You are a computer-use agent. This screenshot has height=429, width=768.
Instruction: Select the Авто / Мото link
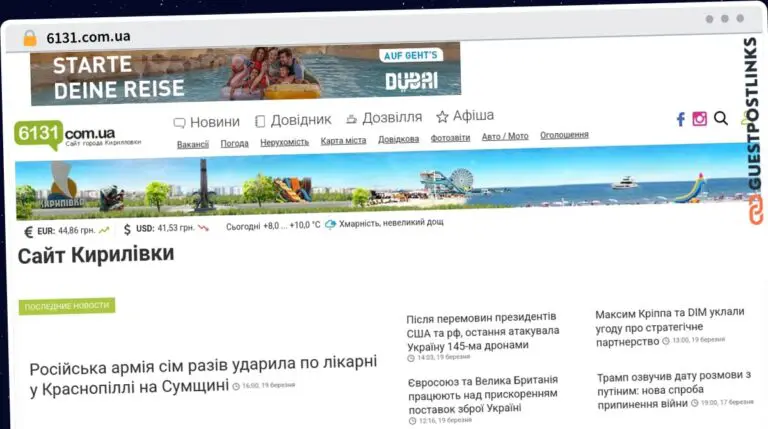click(505, 136)
